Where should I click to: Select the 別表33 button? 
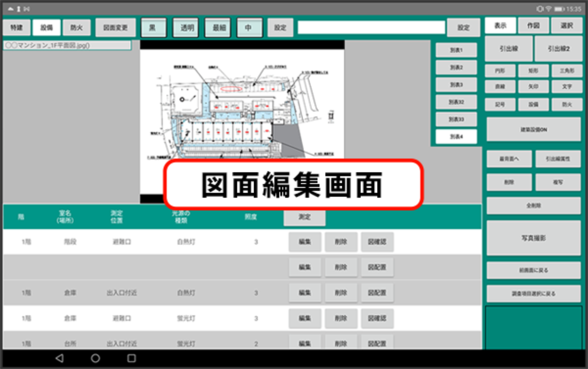(x=456, y=119)
